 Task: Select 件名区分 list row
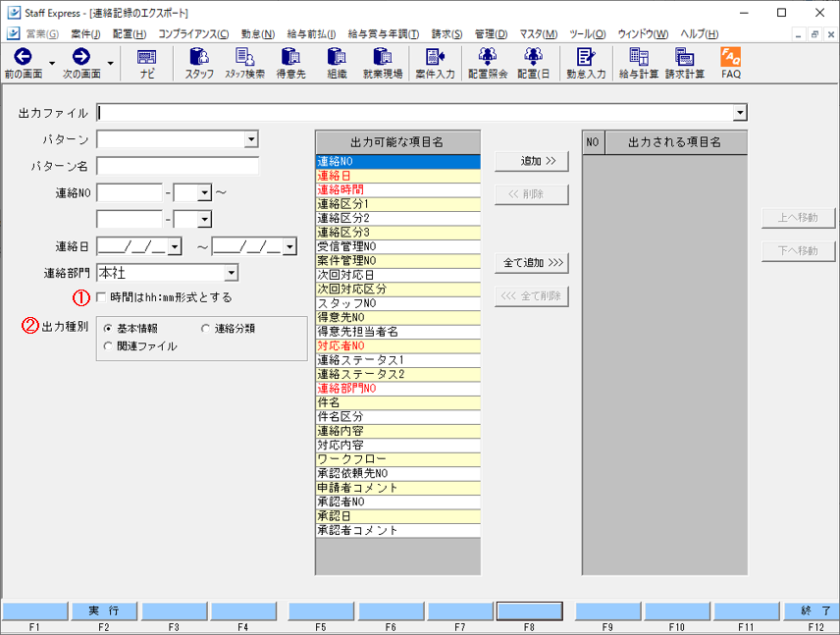pyautogui.click(x=398, y=417)
